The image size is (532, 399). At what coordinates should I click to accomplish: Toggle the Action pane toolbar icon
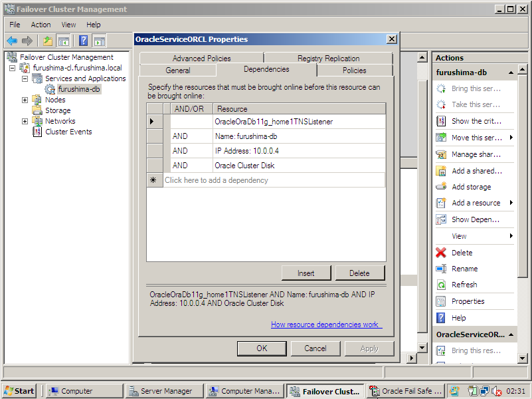pos(100,41)
